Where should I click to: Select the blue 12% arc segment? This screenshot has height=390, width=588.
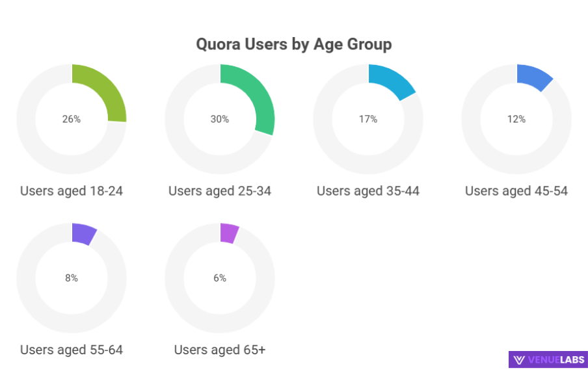coord(537,77)
